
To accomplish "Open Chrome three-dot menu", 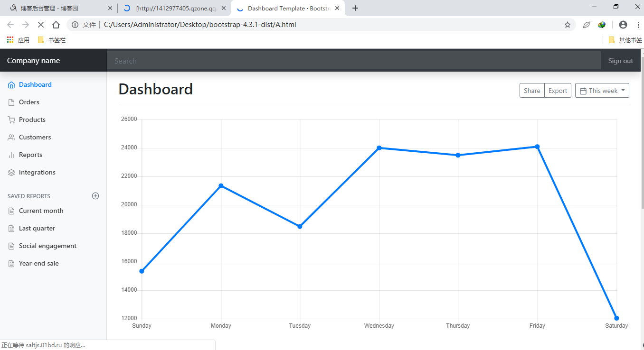I will [638, 25].
